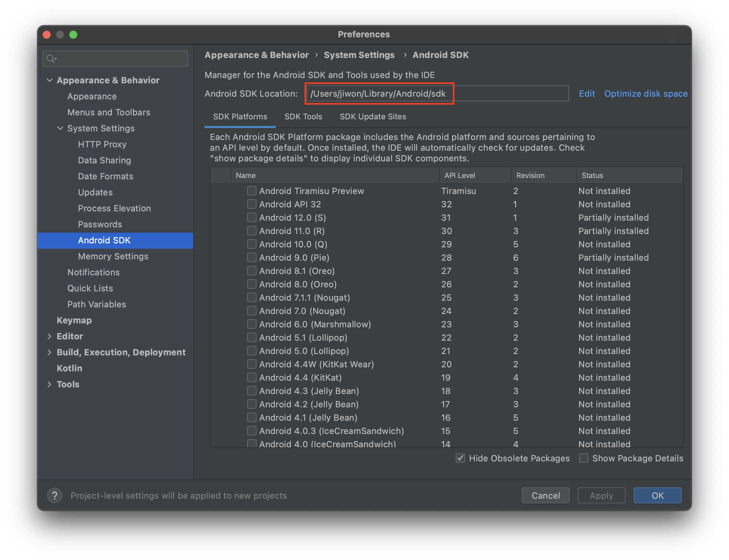Enable the Android 10.0 (Q) checkbox
729x560 pixels.
tap(252, 244)
